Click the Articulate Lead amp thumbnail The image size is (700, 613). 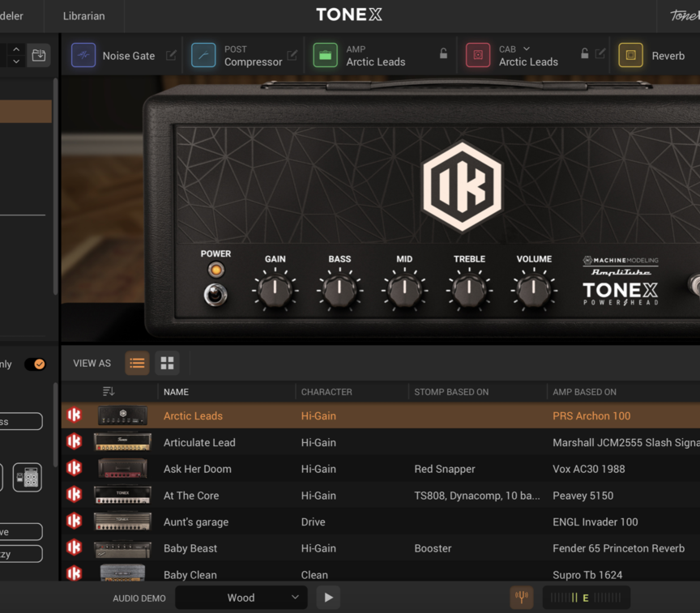click(x=123, y=442)
